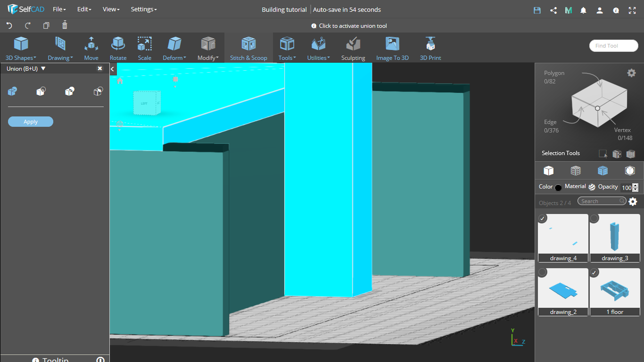This screenshot has height=362, width=644.
Task: Click the marquee selection tool icon
Action: pos(603,154)
